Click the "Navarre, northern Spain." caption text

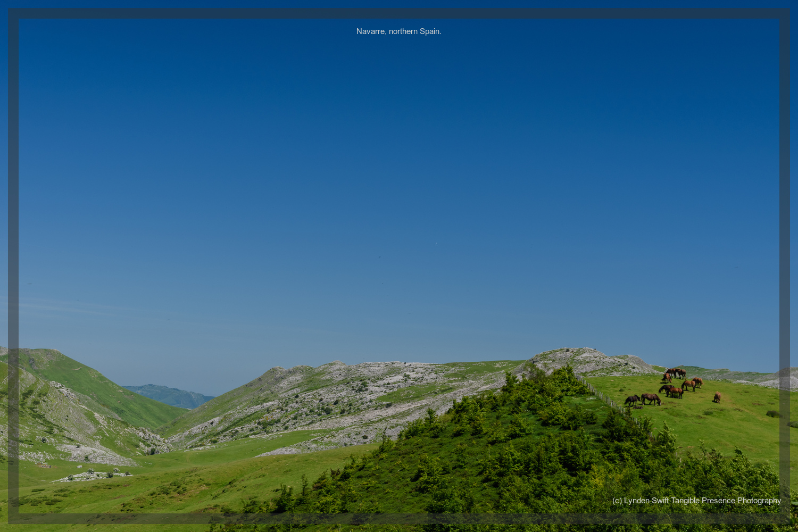tap(398, 31)
